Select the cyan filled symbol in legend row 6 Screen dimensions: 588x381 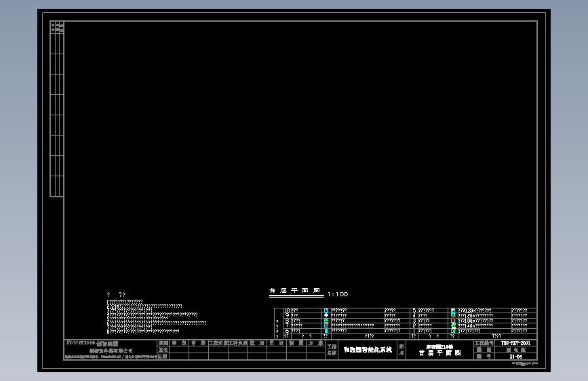click(326, 331)
